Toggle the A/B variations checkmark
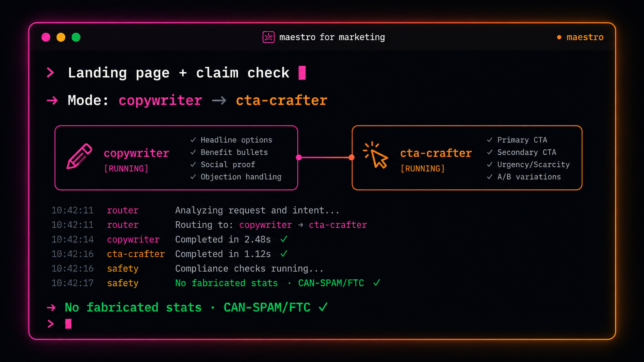Image resolution: width=644 pixels, height=362 pixels. [490, 177]
